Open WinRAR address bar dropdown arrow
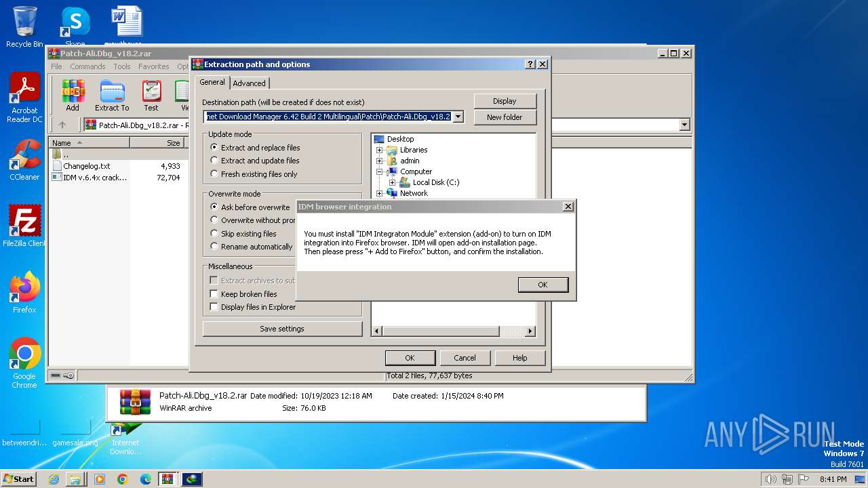The width and height of the screenshot is (868, 488). [684, 125]
